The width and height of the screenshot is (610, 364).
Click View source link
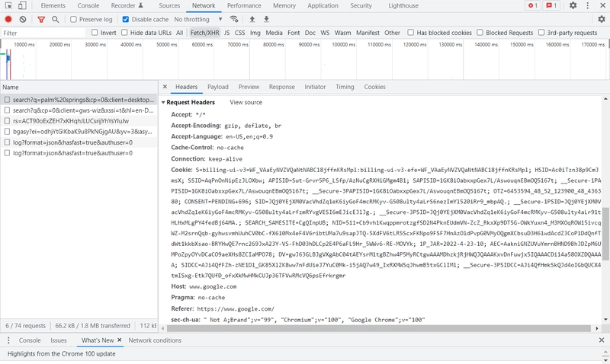click(x=246, y=102)
